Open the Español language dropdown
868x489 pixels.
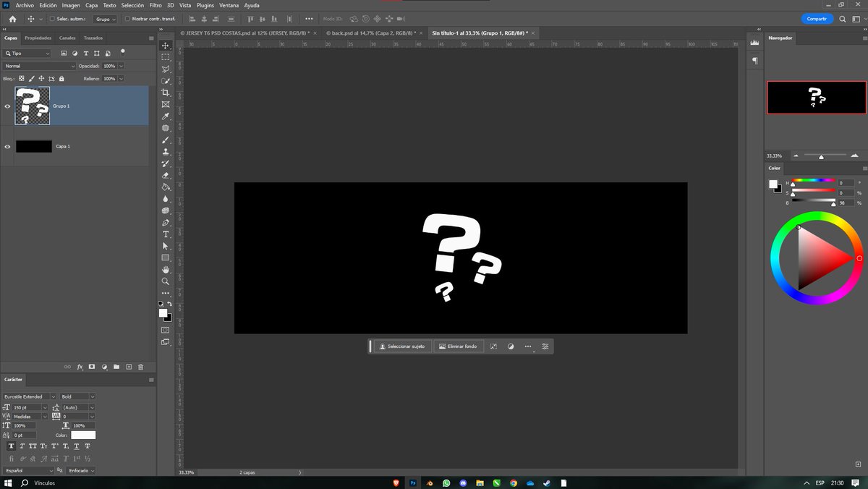[28, 470]
